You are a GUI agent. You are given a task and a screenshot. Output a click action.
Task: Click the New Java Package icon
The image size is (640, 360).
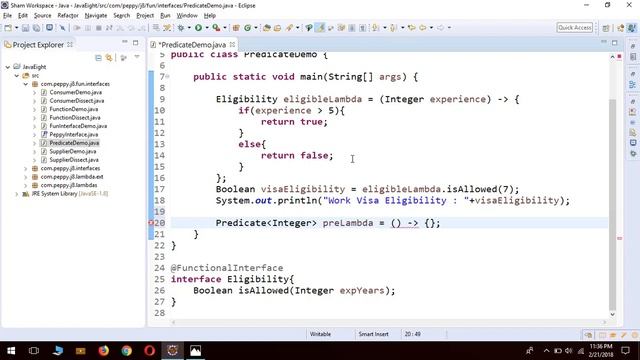(x=236, y=28)
